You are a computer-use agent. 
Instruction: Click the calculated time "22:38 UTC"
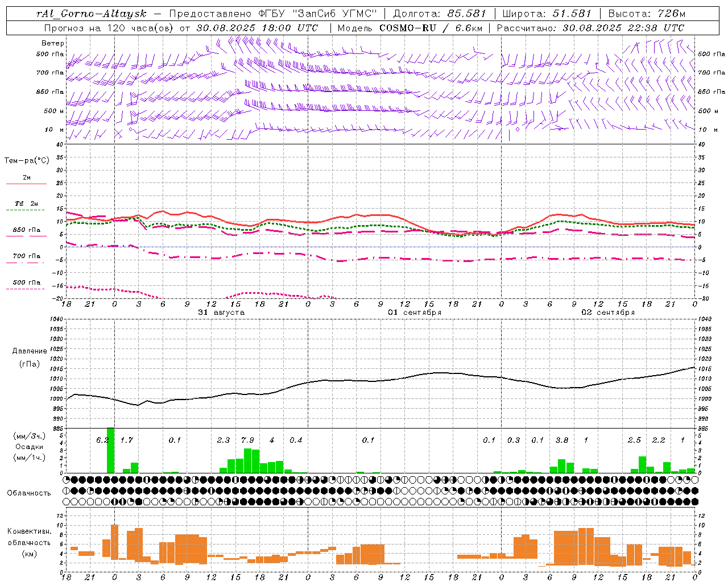coord(655,28)
